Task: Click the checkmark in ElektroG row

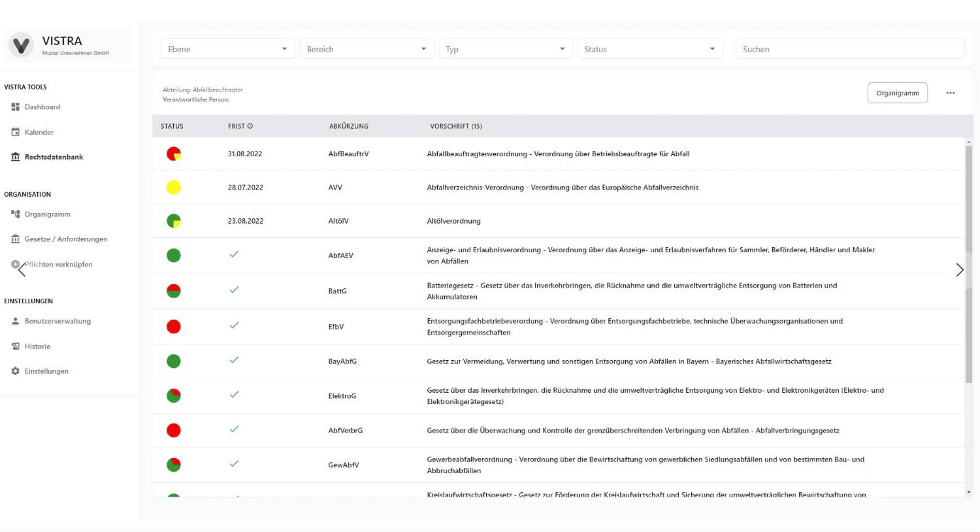Action: 234,395
